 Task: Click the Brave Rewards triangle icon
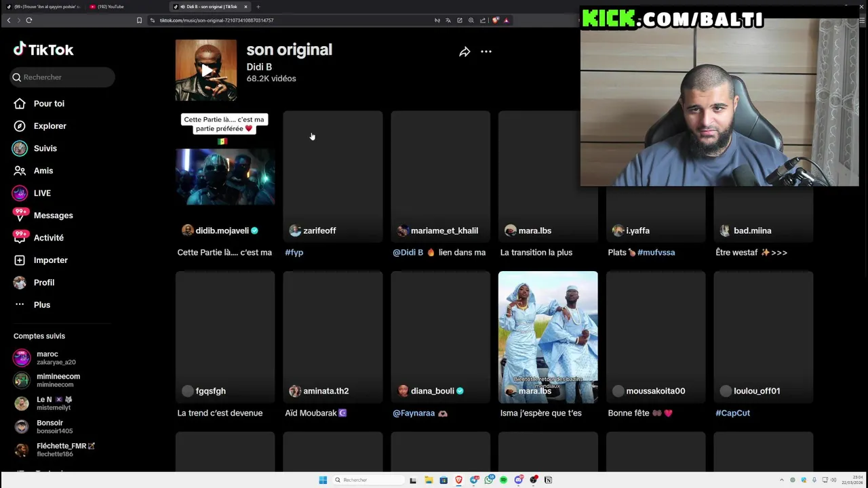(x=507, y=20)
